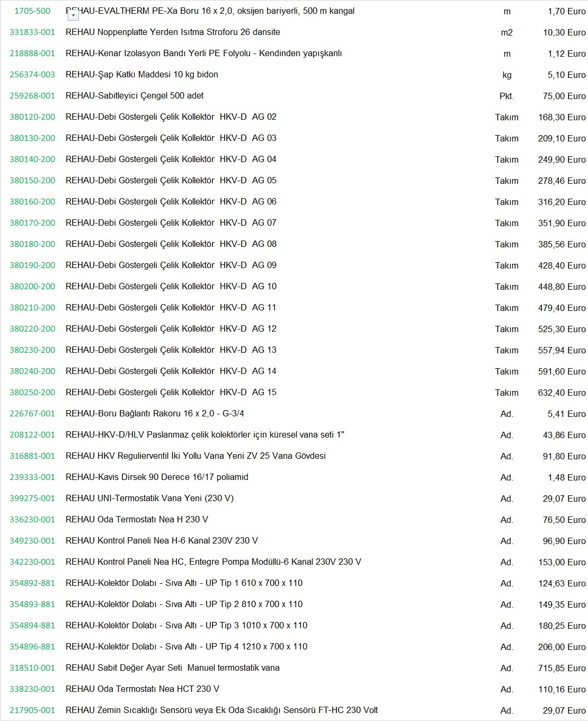
Task: Click REHAU UNI-Termostatik Vana Yeni (230 V)
Action: [x=149, y=499]
